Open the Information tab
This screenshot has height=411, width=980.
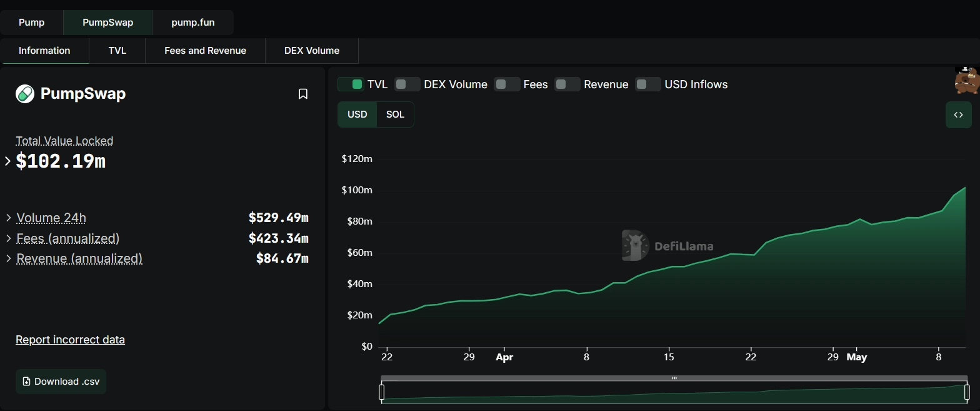point(44,51)
